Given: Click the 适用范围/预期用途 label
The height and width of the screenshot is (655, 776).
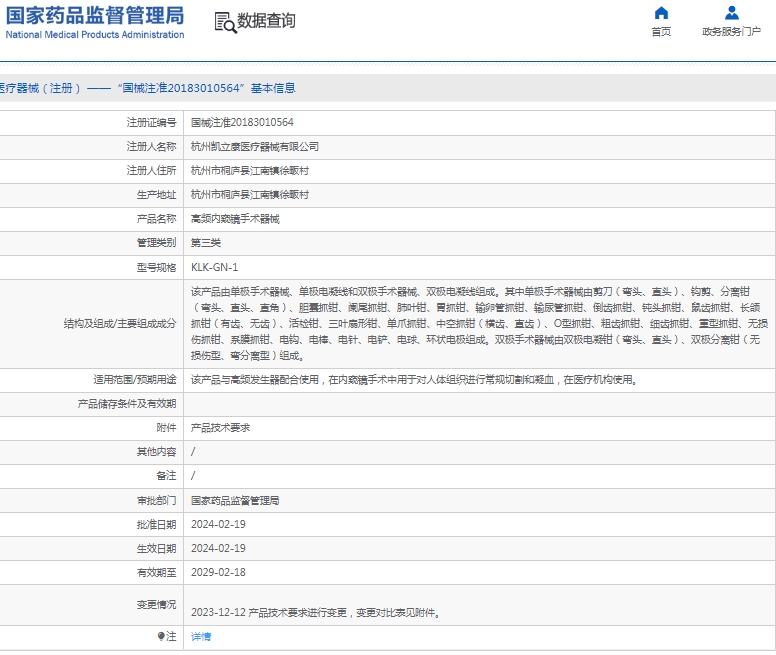Looking at the screenshot, I should tap(135, 379).
